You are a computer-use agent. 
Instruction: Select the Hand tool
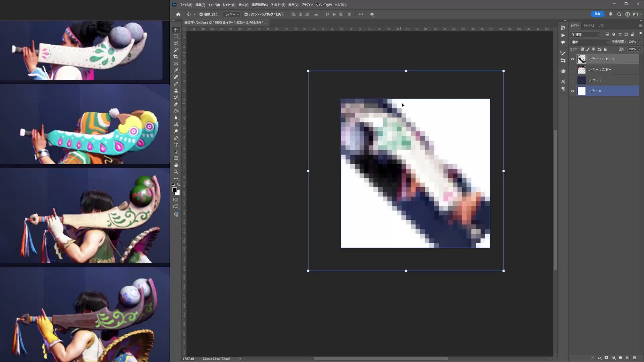pyautogui.click(x=176, y=165)
